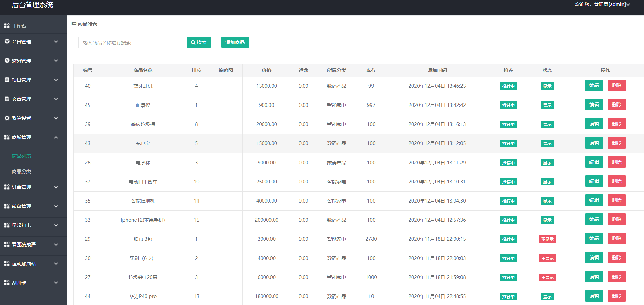Click the product name search field

132,42
